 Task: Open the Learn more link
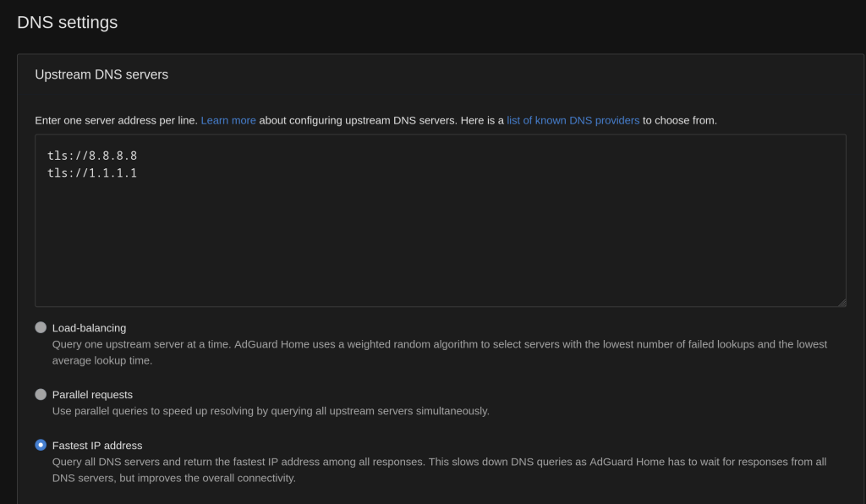[x=228, y=120]
